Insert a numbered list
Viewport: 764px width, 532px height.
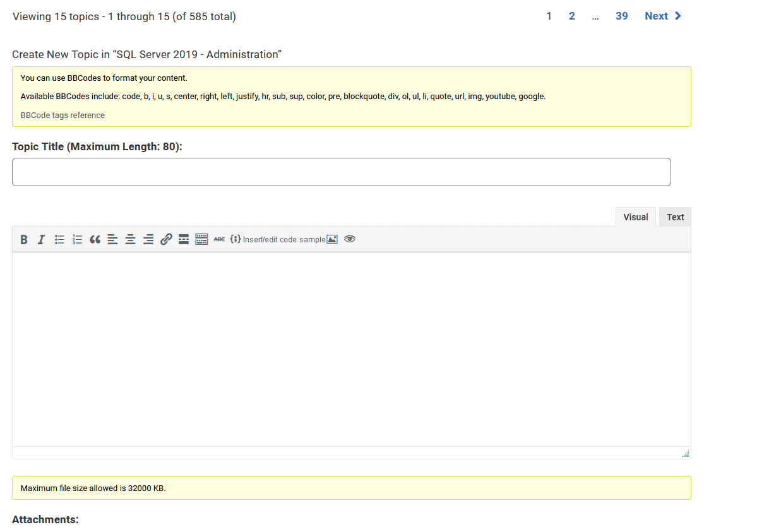77,239
